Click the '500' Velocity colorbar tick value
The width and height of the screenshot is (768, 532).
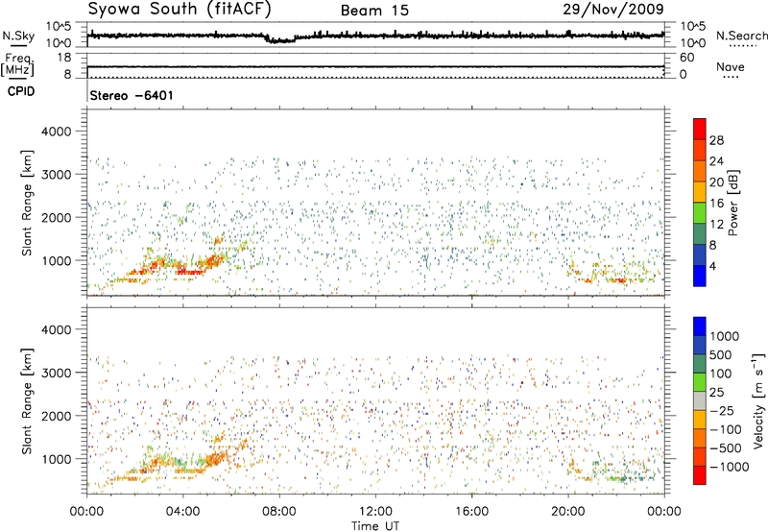720,354
